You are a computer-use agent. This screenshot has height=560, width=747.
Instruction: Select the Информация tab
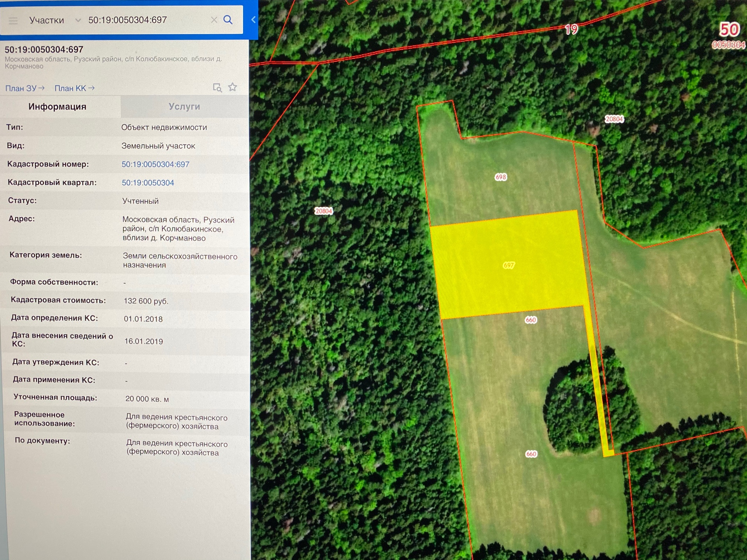pos(57,107)
